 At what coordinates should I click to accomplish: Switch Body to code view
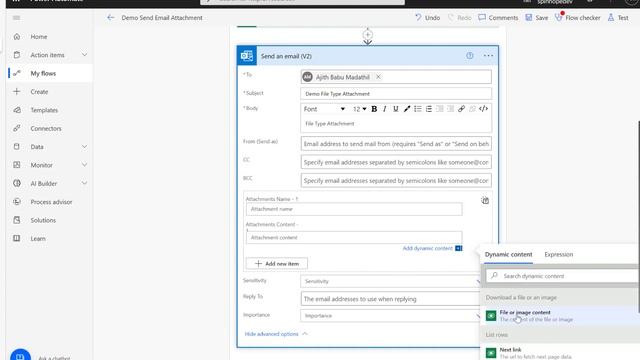pyautogui.click(x=483, y=109)
